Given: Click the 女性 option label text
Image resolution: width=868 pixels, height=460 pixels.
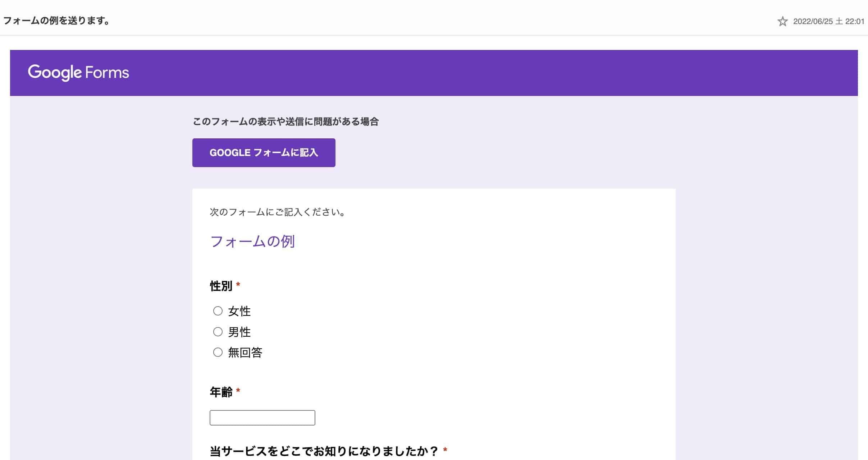Looking at the screenshot, I should 239,311.
